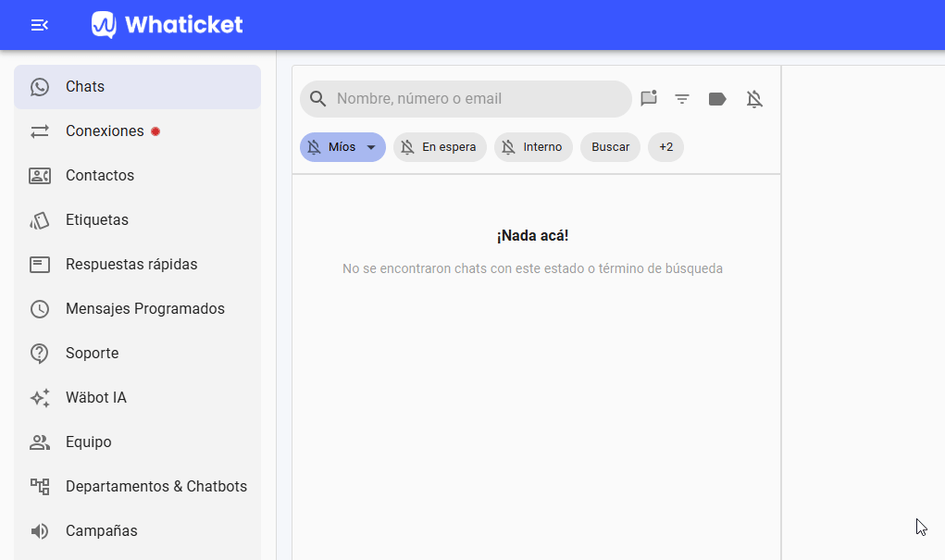Viewport: 945px width, 560px height.
Task: Open Mensajes Programados section
Action: coord(137,308)
